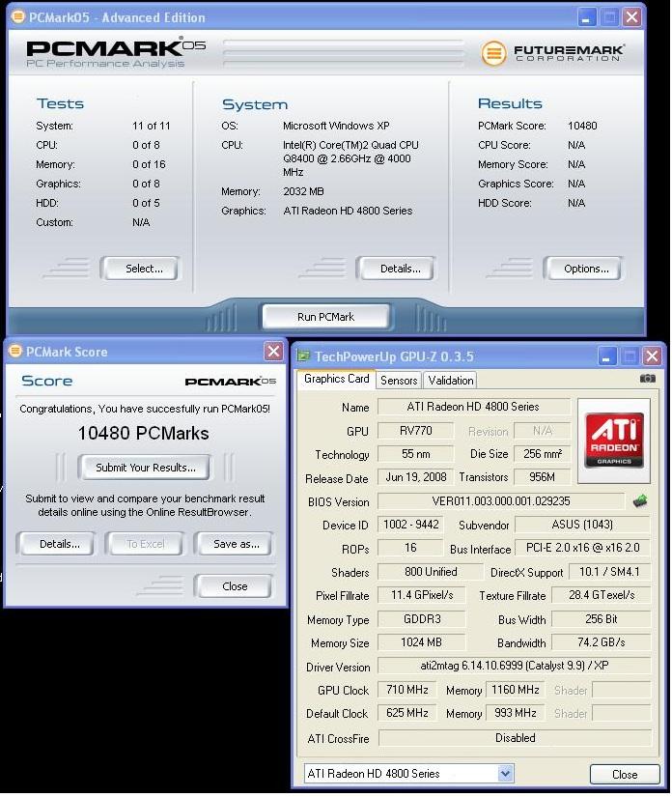Click the GPU-Z screenshot camera icon
The image size is (672, 797).
[648, 380]
